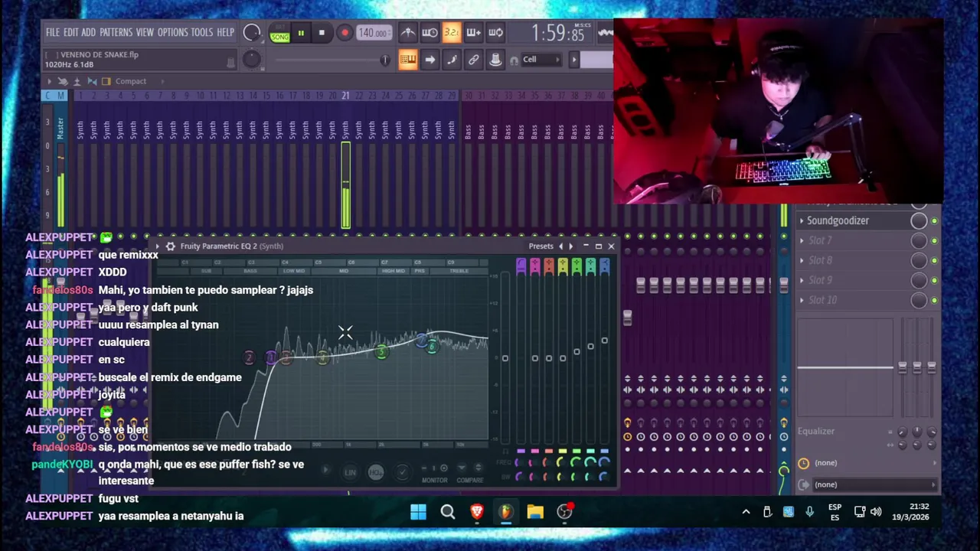The image size is (980, 551).
Task: Click the master pitch knob in toolbar
Action: 251,60
